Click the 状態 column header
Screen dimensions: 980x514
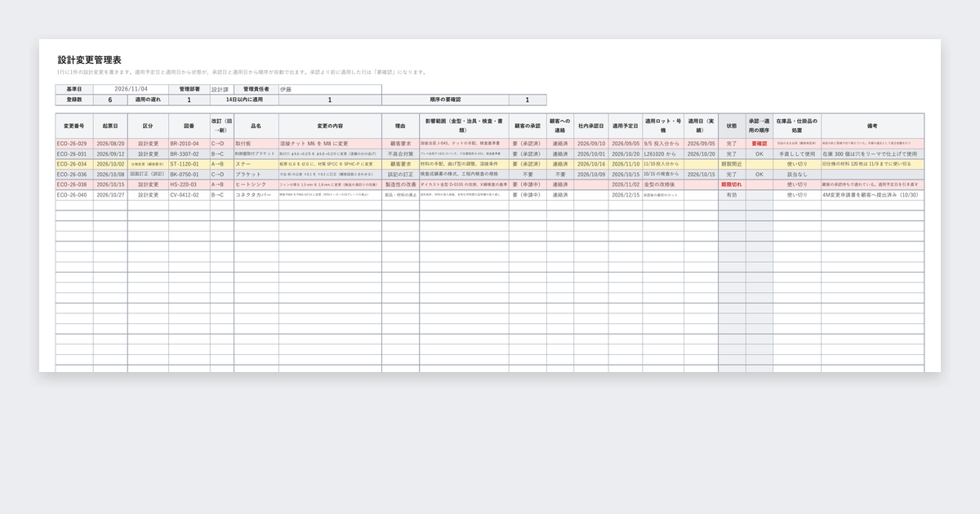(x=732, y=126)
